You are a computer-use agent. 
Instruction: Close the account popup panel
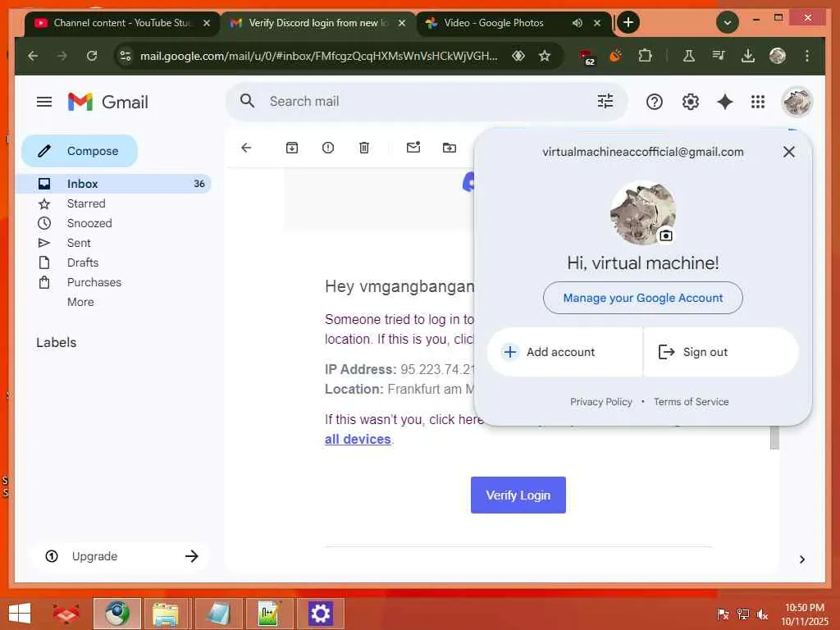click(x=788, y=152)
